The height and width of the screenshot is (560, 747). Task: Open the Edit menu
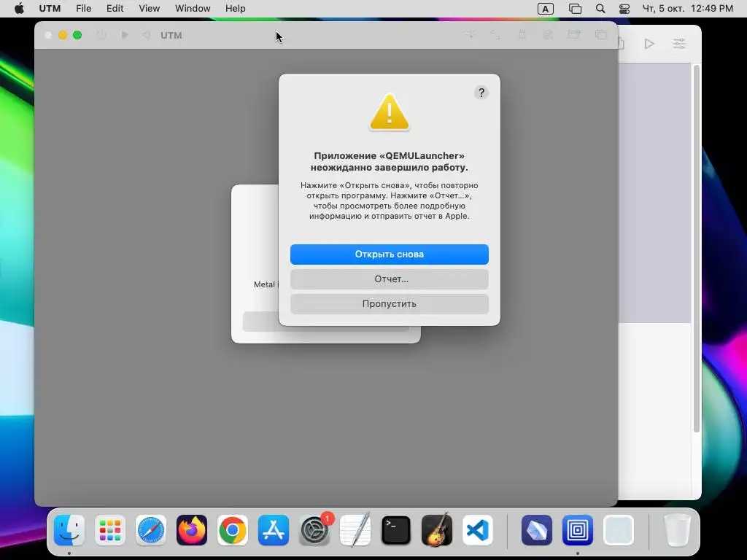(115, 9)
